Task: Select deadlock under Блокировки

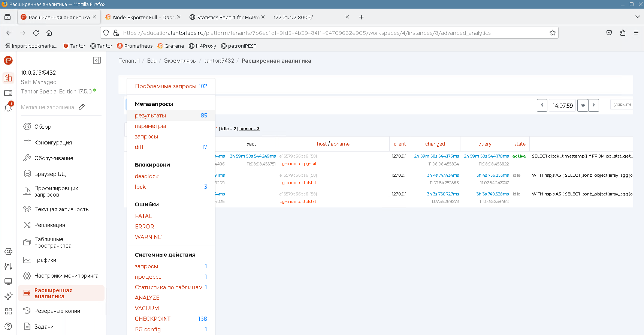Action: (146, 176)
